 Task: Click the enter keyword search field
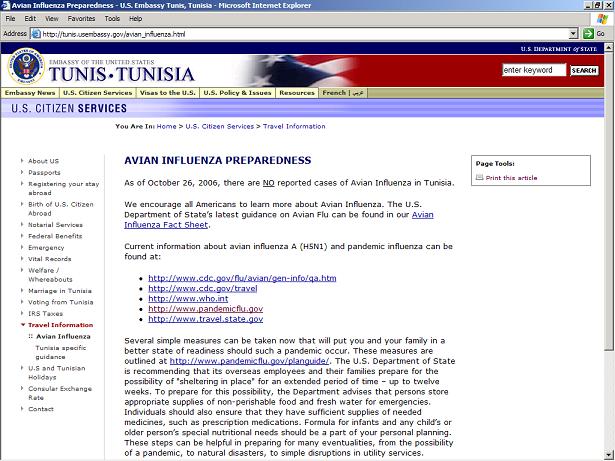coord(534,70)
